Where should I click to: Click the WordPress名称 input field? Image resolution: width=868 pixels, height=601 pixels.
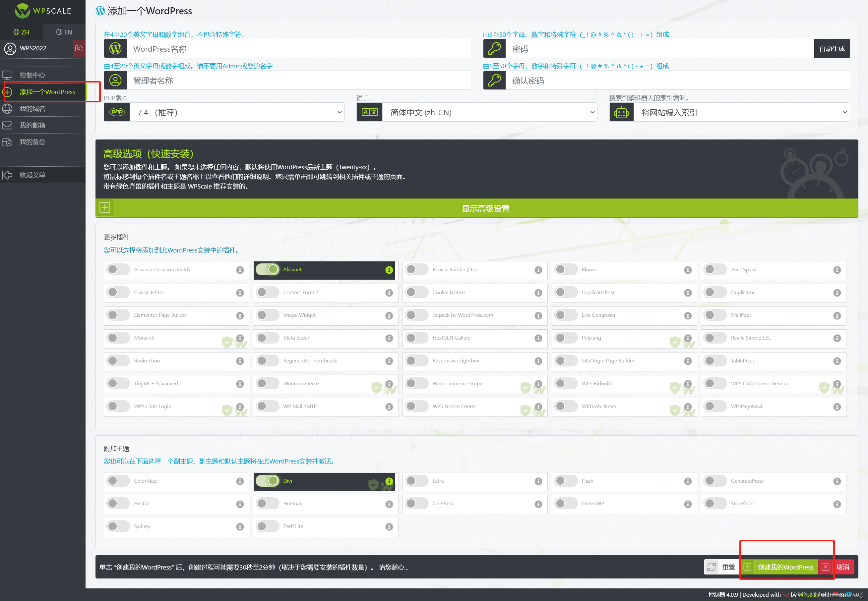(x=299, y=49)
